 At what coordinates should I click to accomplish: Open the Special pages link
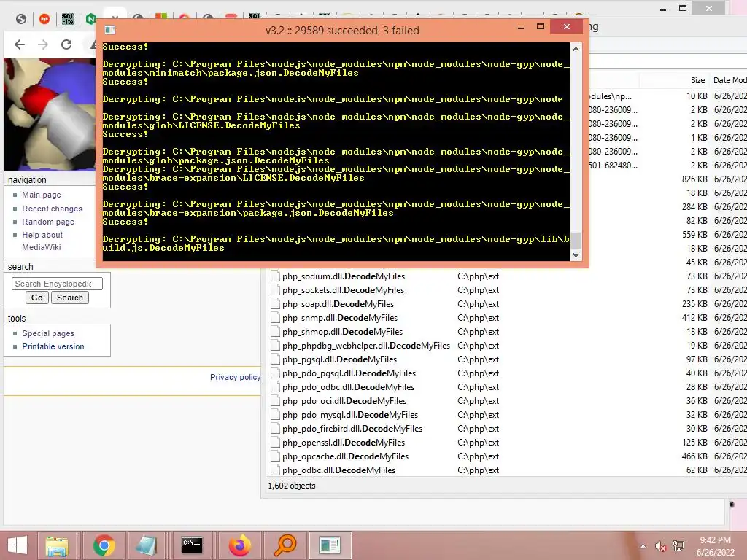48,333
